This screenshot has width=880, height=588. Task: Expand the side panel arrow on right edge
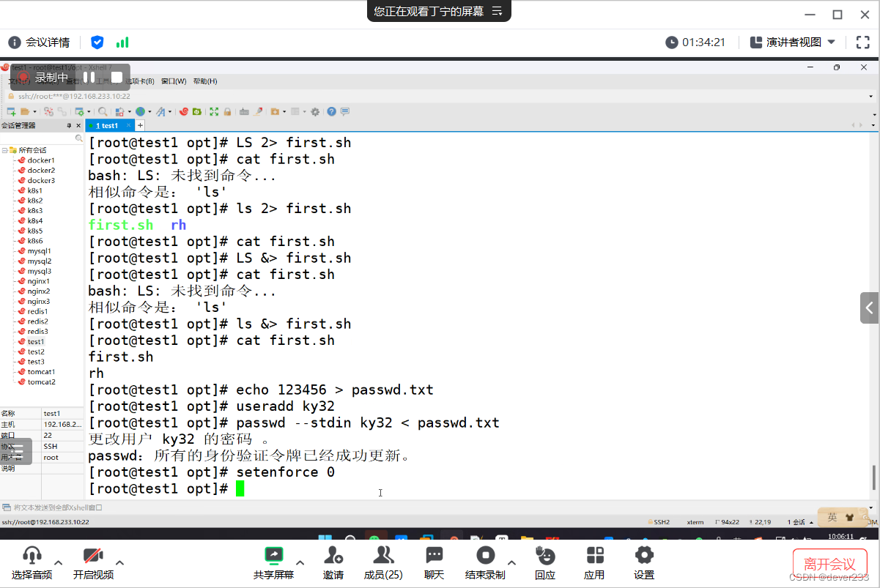click(x=870, y=308)
